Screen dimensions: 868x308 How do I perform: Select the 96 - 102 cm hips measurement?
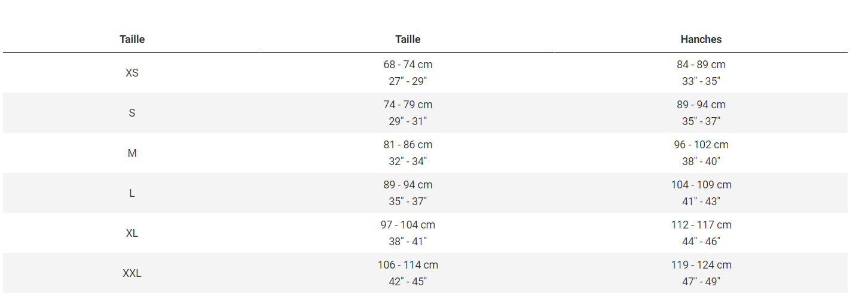(701, 145)
